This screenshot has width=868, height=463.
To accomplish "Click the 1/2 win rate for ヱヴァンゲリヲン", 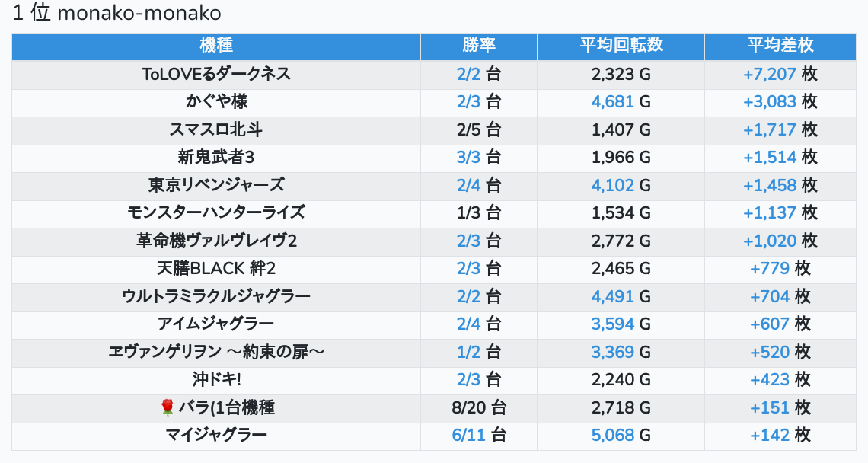I will 469,352.
